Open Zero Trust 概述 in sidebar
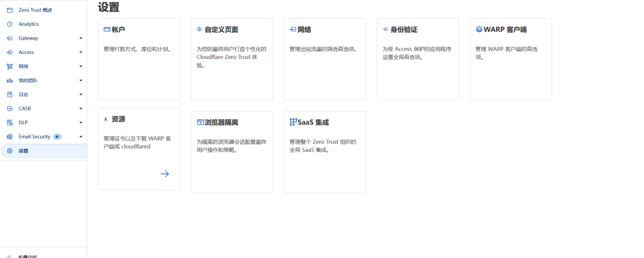644x258 pixels. tap(35, 10)
